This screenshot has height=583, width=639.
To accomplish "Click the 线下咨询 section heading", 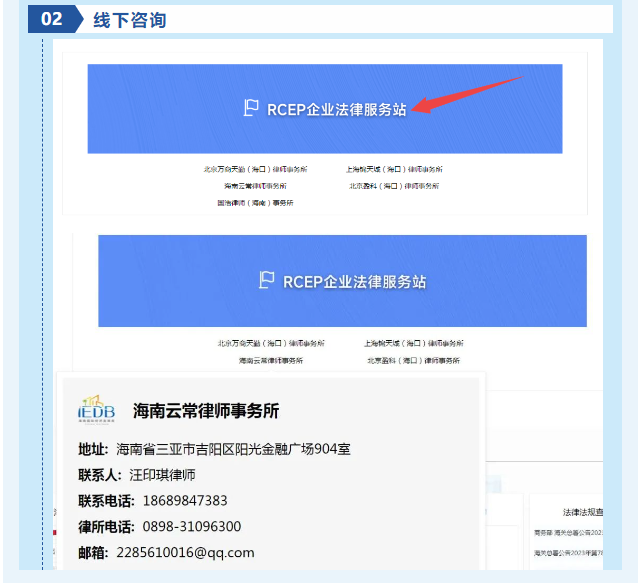I will point(130,20).
